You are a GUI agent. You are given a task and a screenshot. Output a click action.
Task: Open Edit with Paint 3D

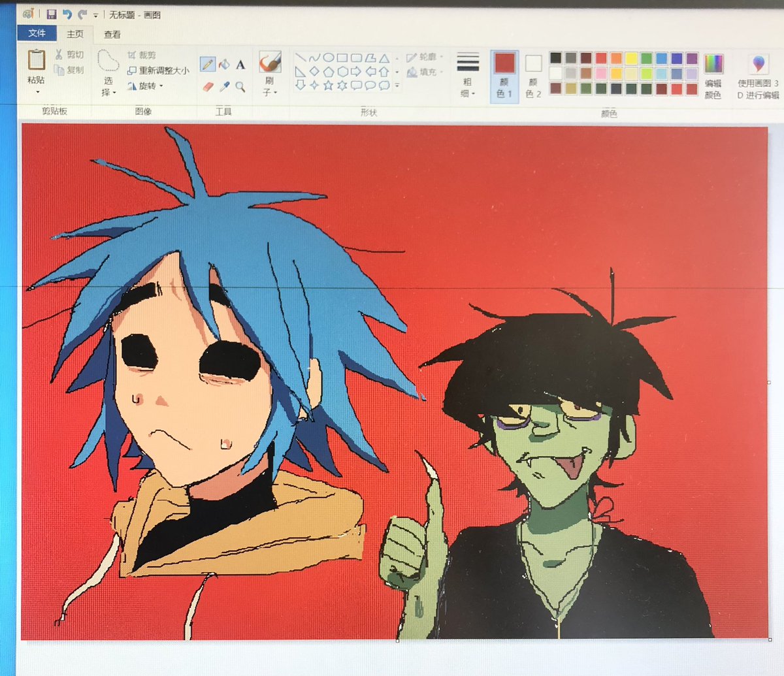pos(758,76)
